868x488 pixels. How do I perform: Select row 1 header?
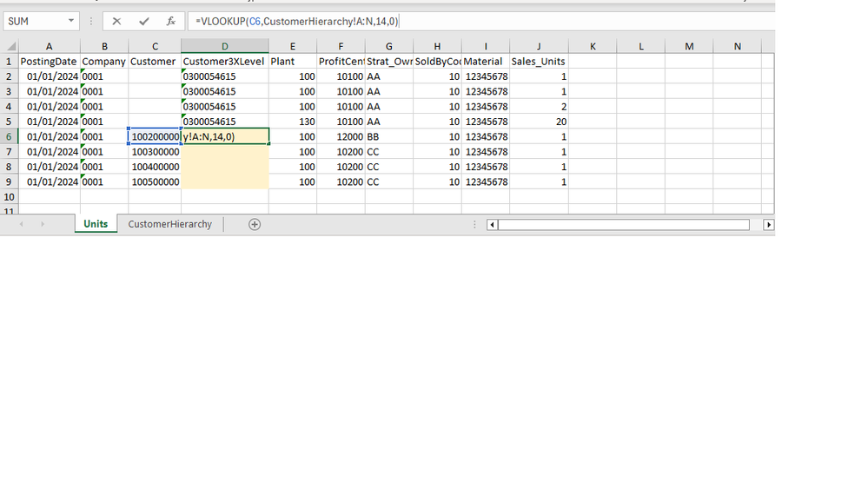[x=9, y=62]
